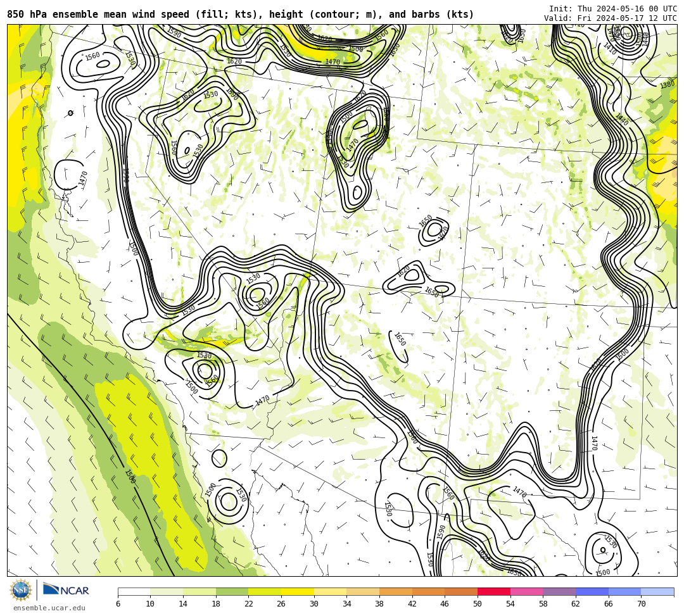Viewport: 684px width, 616px height.
Task: Click the colorbar tick label 6
Action: point(118,604)
